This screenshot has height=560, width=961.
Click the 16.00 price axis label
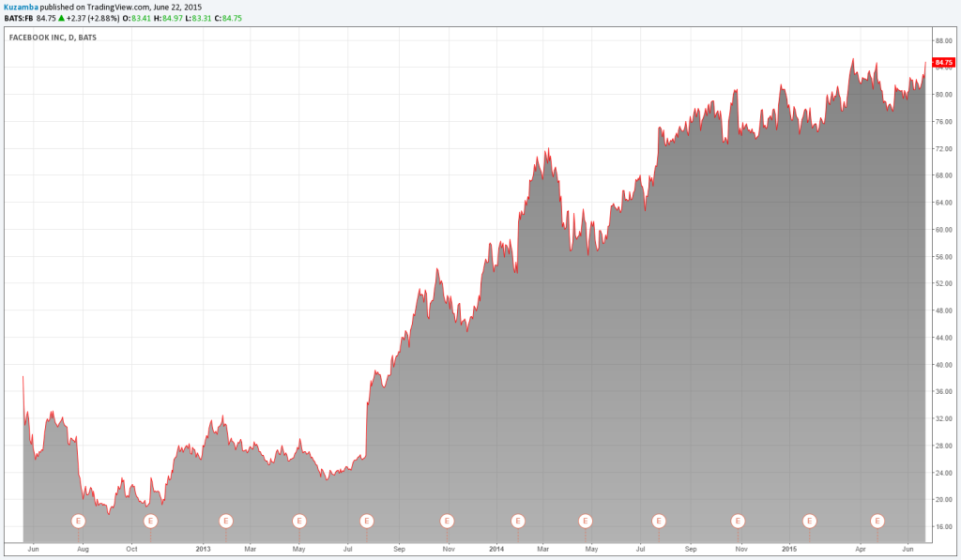coord(944,527)
